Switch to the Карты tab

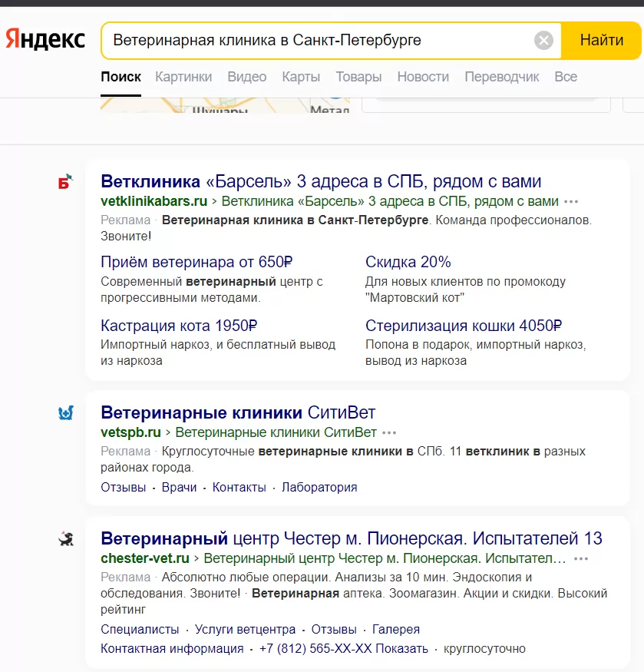click(x=301, y=77)
